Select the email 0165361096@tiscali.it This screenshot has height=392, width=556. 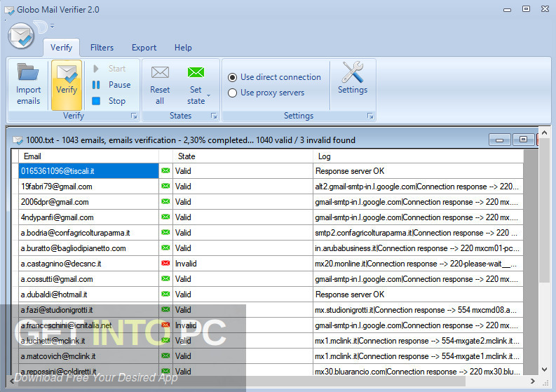click(88, 171)
